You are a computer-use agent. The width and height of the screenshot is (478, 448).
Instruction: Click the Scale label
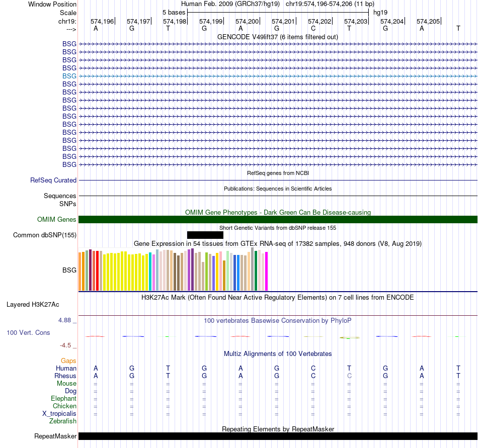68,13
